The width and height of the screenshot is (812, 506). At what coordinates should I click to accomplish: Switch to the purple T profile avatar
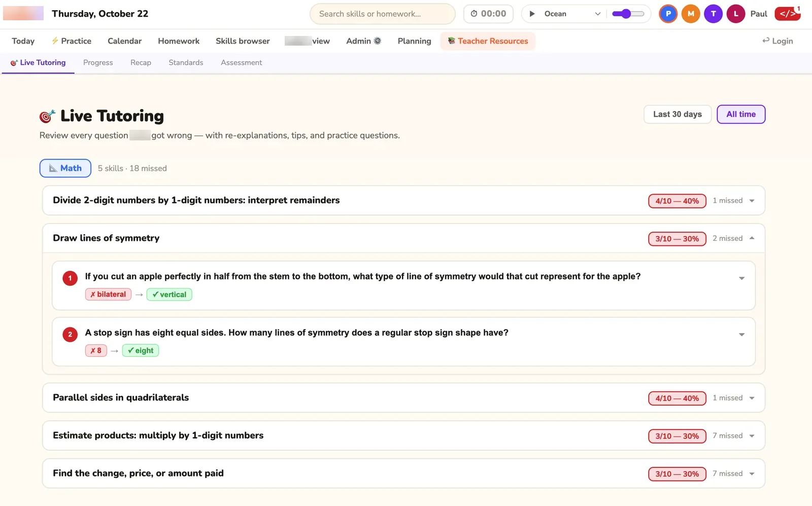tap(713, 14)
